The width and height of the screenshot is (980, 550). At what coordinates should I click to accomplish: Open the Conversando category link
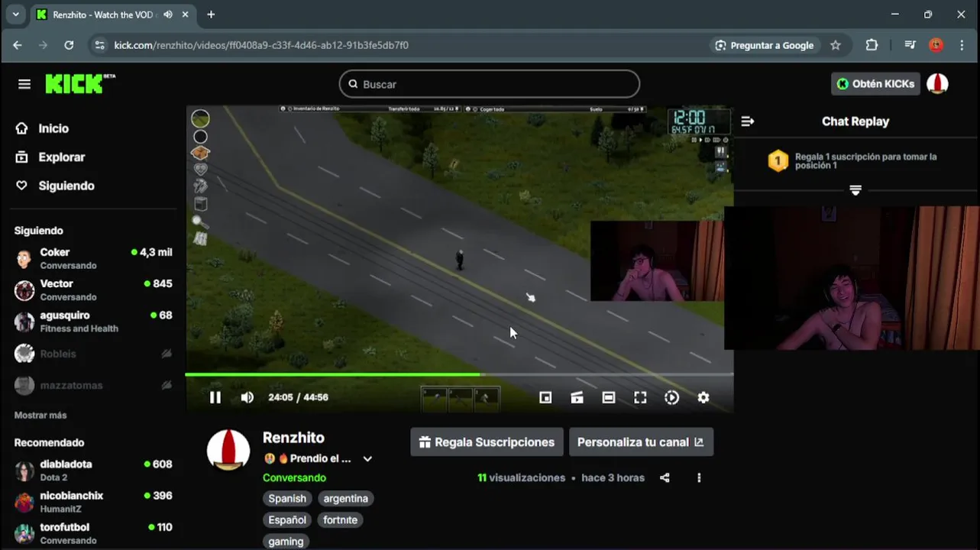(x=294, y=477)
